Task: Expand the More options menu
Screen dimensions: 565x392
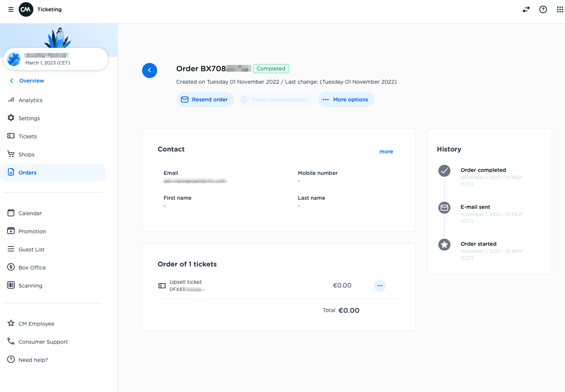Action: pos(346,100)
